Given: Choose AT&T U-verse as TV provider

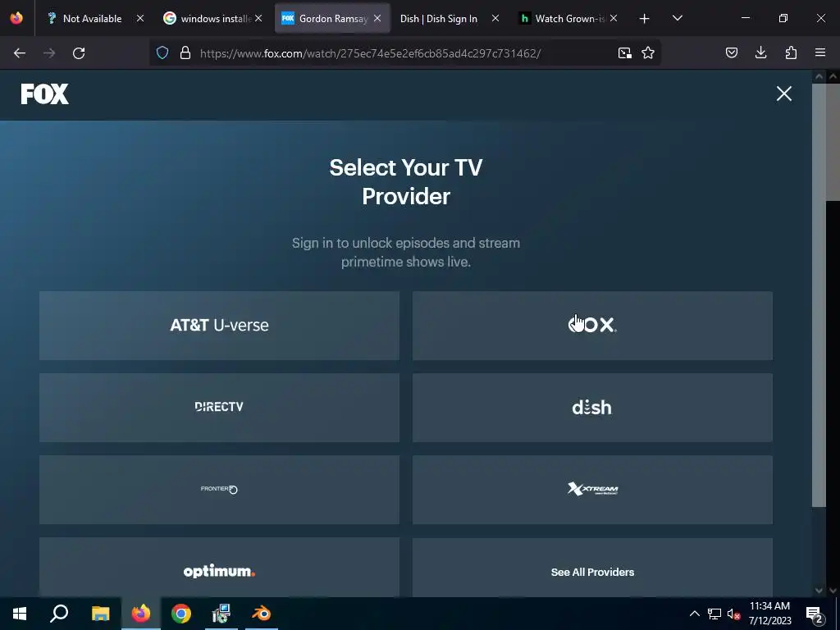Looking at the screenshot, I should [219, 325].
